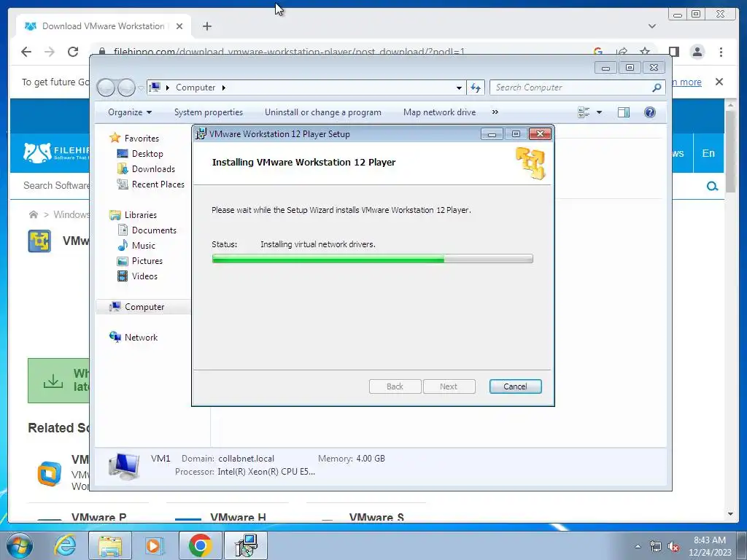Select Computer in navigation pane
The image size is (747, 560).
[144, 307]
